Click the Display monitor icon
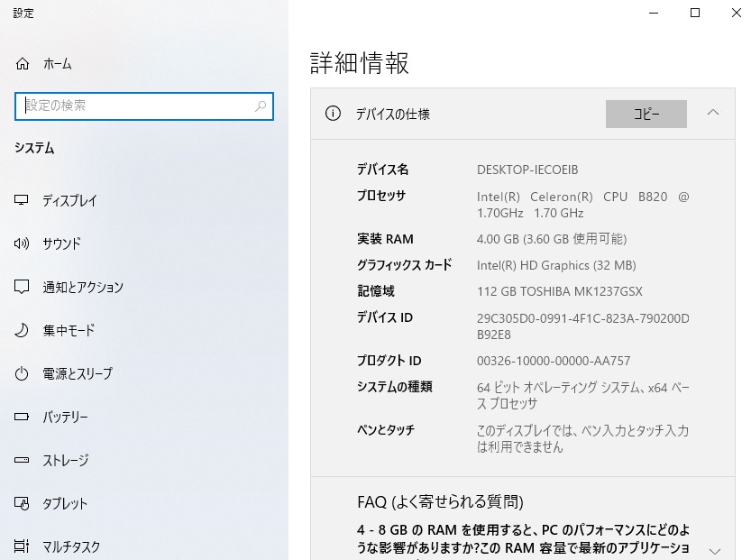The width and height of the screenshot is (751, 560). pos(22,200)
